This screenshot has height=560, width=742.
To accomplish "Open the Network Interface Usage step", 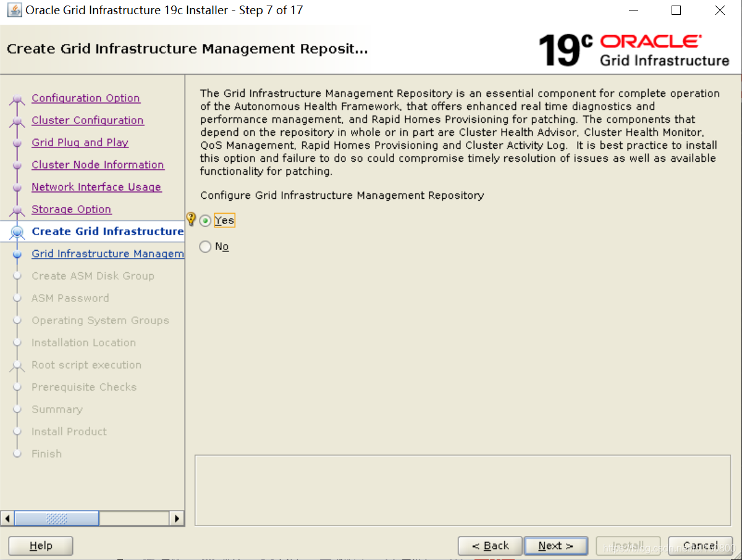I will coord(96,187).
